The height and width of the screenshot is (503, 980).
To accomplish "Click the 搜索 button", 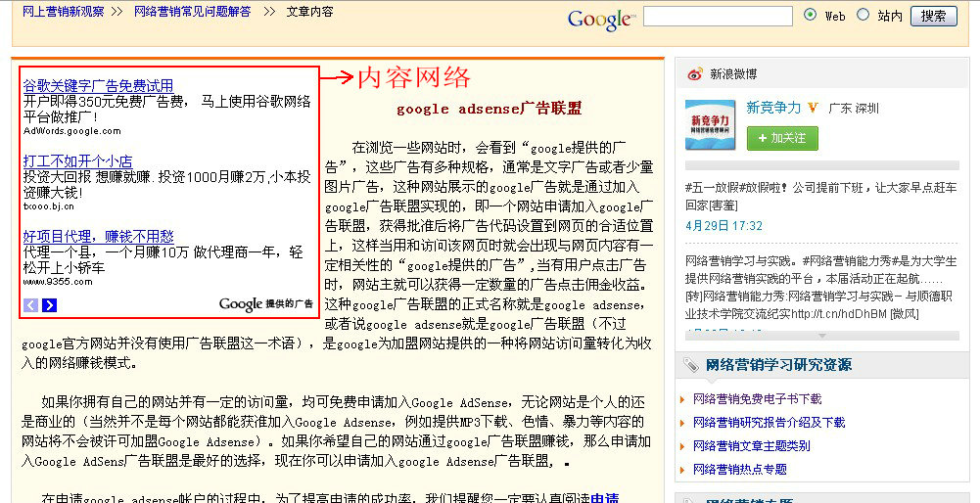I will [934, 17].
